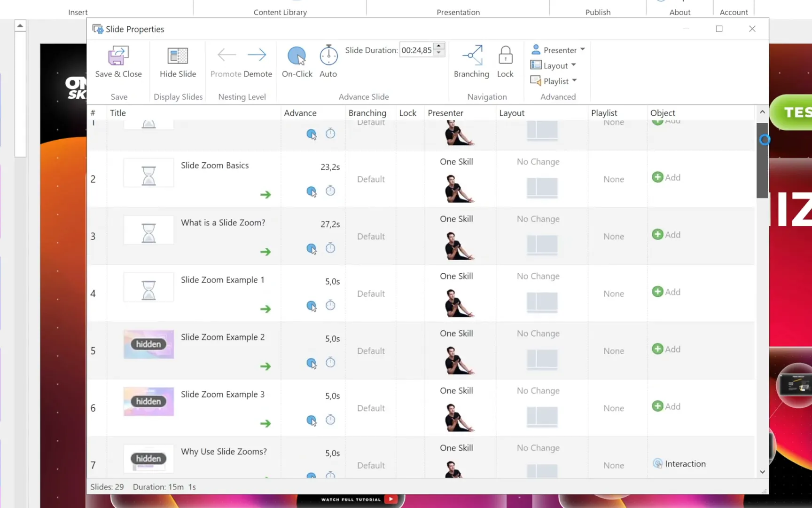
Task: Add an object to slide 4
Action: click(666, 292)
